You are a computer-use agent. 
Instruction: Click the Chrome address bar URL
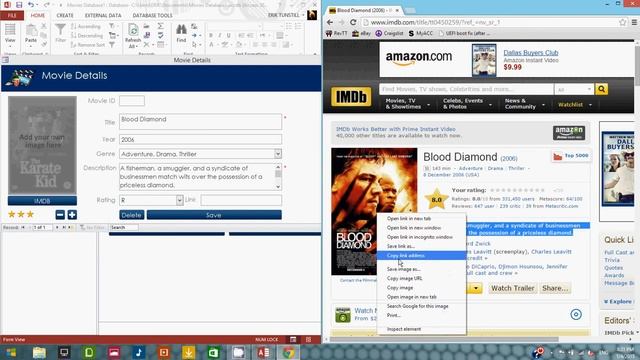pyautogui.click(x=436, y=22)
